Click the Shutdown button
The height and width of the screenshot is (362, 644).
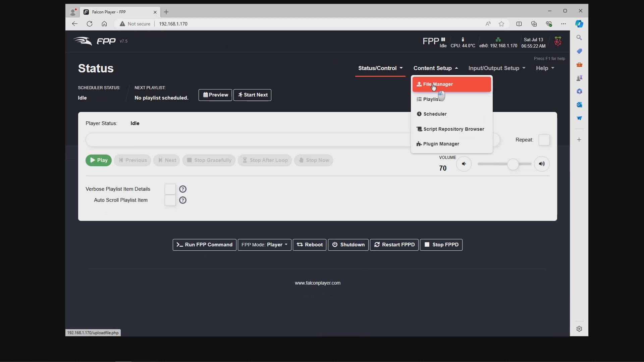click(x=348, y=245)
